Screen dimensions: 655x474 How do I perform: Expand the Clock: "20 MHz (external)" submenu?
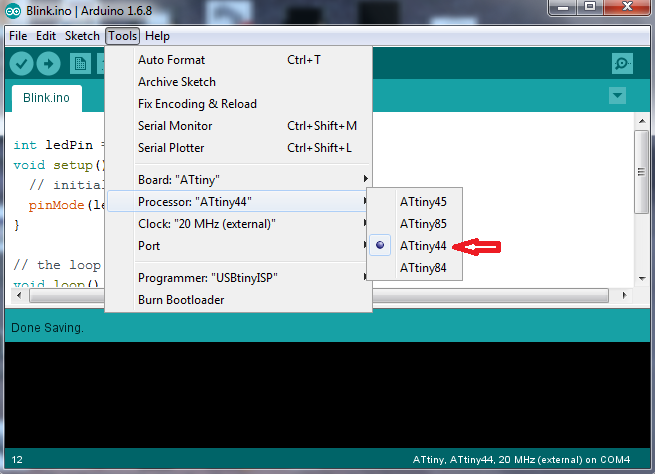click(239, 224)
